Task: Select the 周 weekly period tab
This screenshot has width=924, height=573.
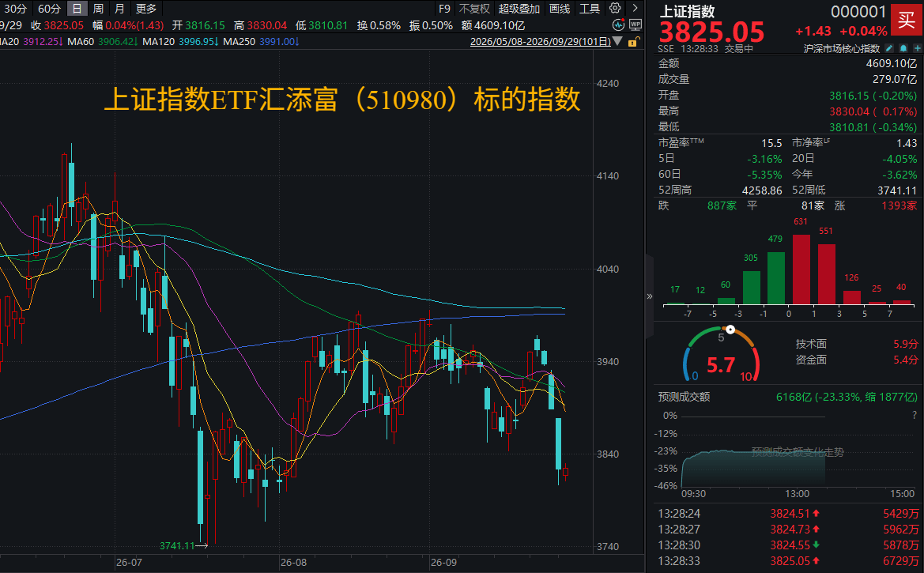Action: point(99,8)
